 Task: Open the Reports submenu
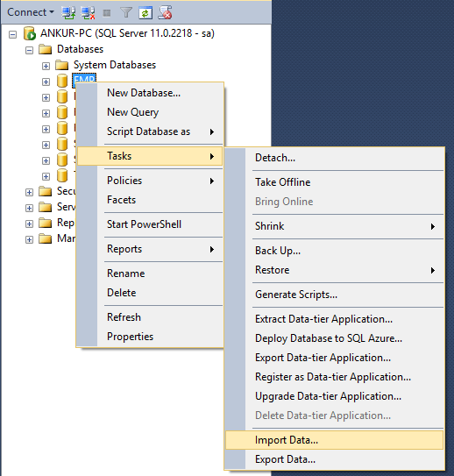(150, 249)
